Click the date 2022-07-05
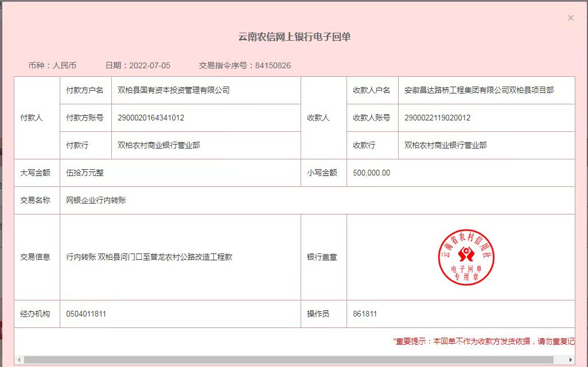Viewport: 588px width, 367px height. (150, 65)
